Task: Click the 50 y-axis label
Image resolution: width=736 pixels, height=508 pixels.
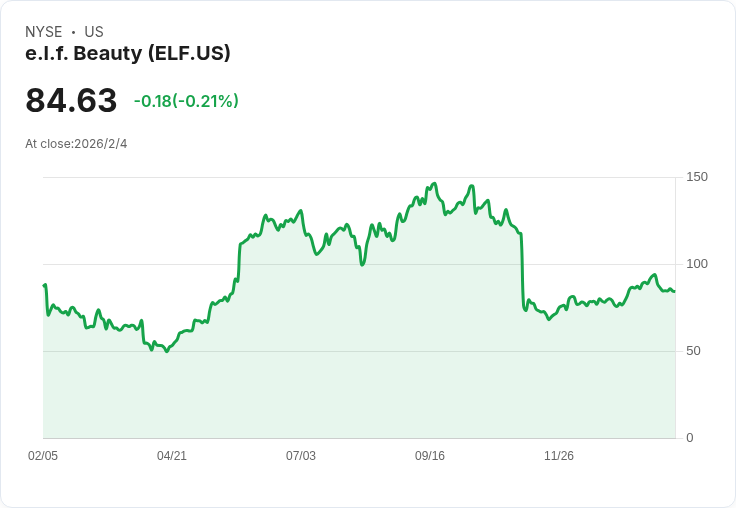Action: [694, 351]
